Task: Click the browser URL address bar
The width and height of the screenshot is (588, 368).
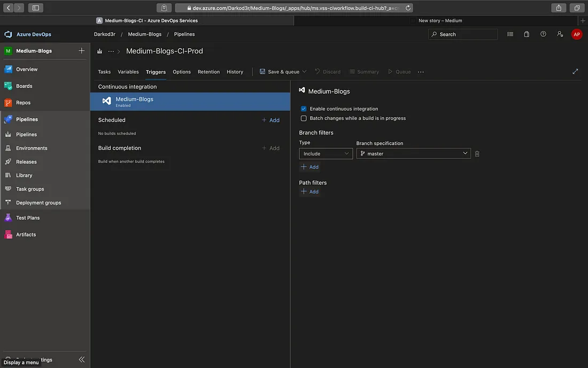Action: (x=295, y=8)
